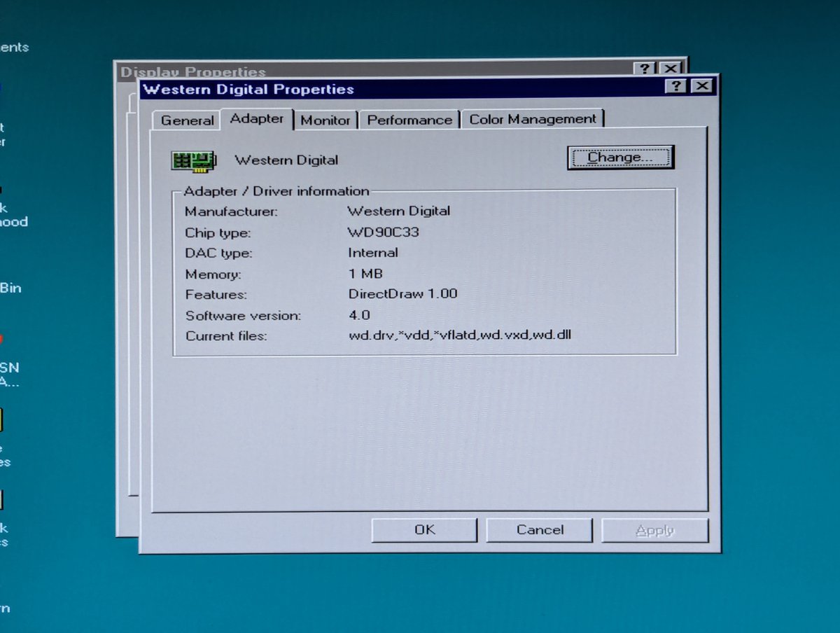Confirm with the OK button
The height and width of the screenshot is (633, 840).
coord(424,530)
